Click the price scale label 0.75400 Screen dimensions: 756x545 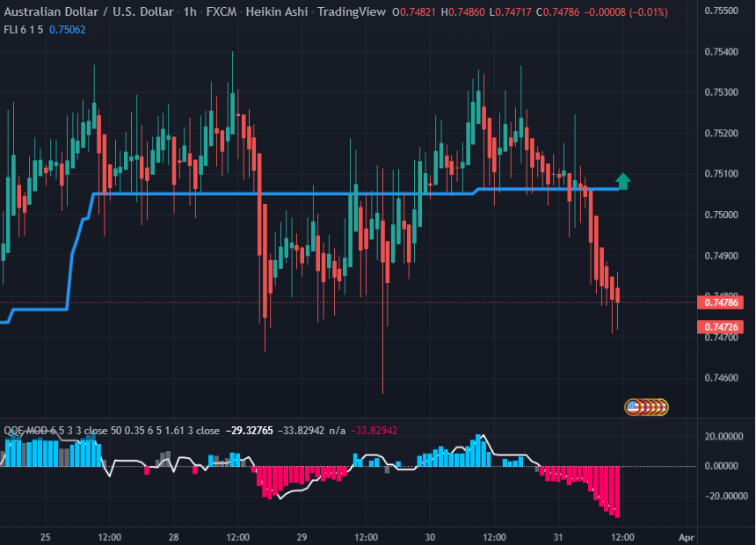tap(722, 52)
